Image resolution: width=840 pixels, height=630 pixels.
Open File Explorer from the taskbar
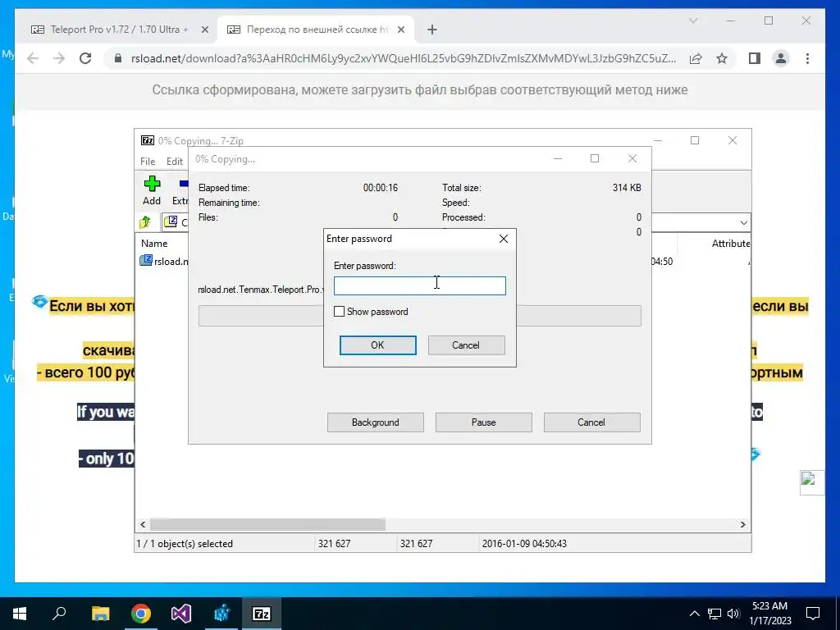(x=100, y=614)
